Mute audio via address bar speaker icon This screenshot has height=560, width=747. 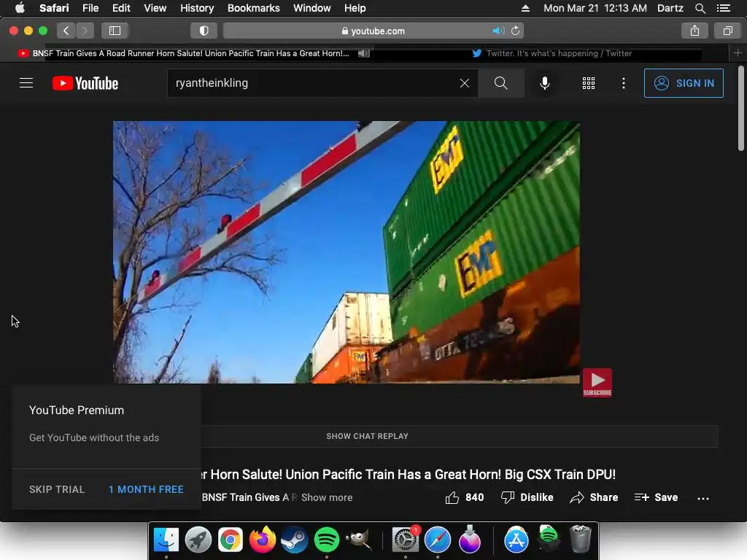[498, 31]
